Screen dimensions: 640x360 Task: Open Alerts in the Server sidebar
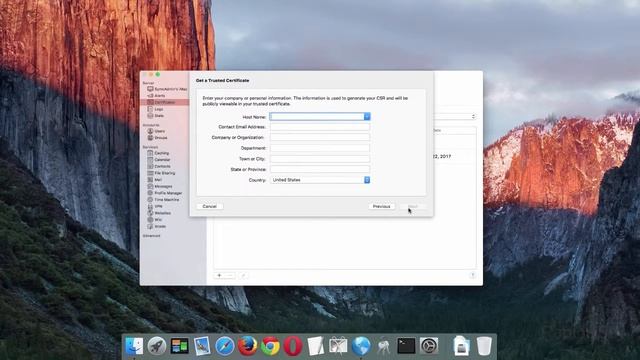(156, 96)
